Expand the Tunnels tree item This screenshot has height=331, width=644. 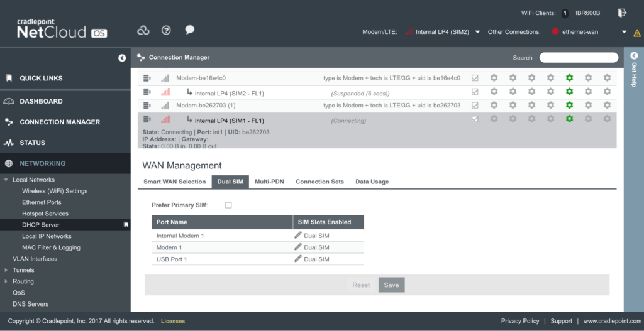6,270
